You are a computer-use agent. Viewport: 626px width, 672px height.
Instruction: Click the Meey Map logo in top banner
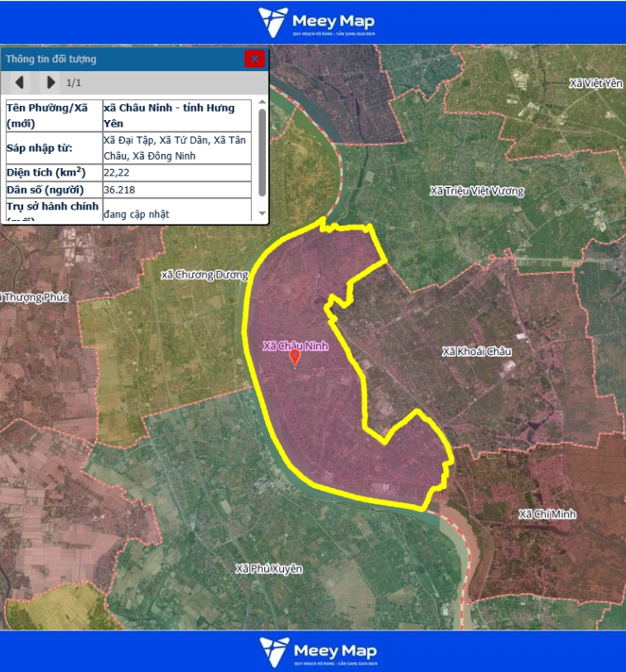click(316, 22)
